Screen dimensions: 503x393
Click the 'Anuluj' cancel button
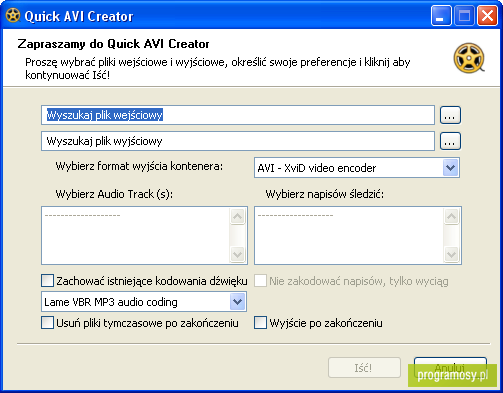point(450,368)
